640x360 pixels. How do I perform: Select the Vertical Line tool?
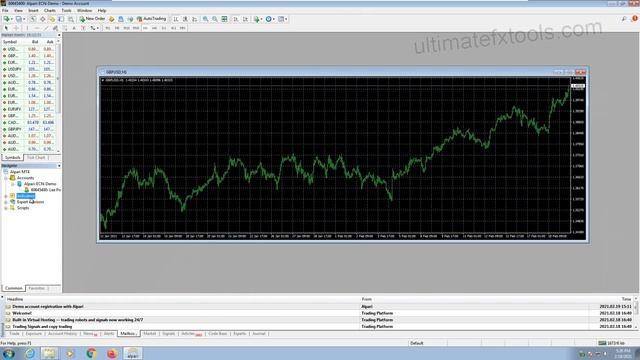(x=27, y=28)
